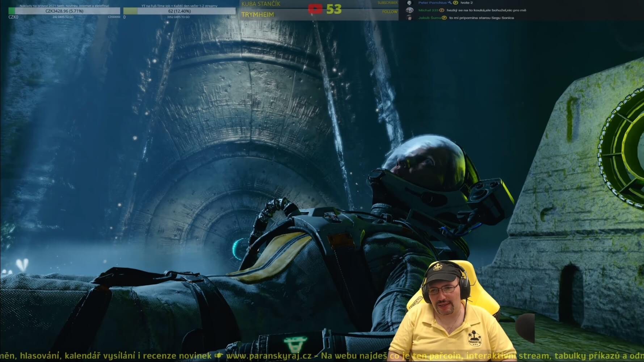
Task: Click the coin badge beside Michal 333
Action: 442,10
